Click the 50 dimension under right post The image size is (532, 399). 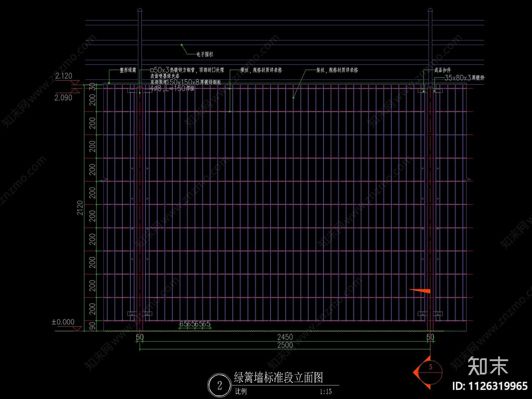pos(430,337)
